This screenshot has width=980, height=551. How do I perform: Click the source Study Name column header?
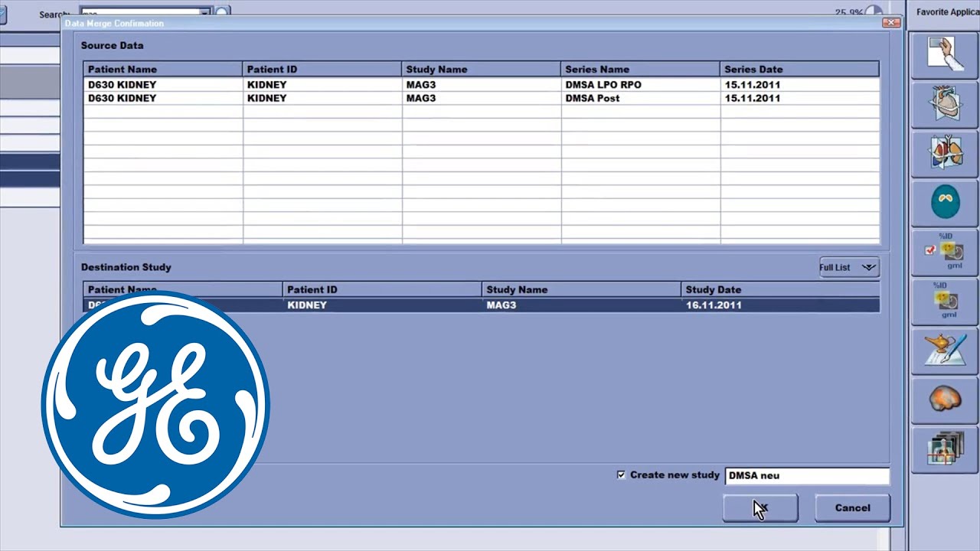click(481, 70)
